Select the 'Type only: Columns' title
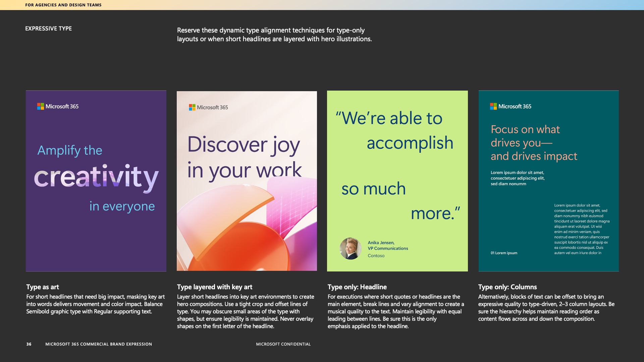This screenshot has width=644, height=362. click(507, 287)
